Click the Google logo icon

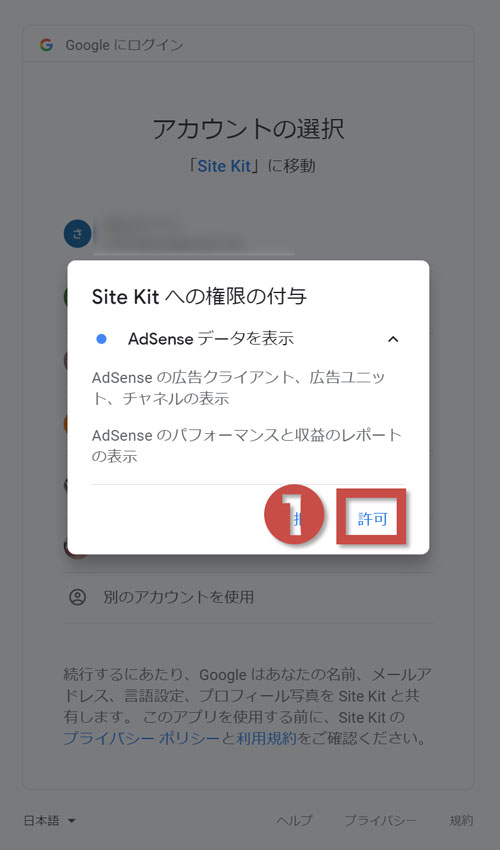[47, 45]
